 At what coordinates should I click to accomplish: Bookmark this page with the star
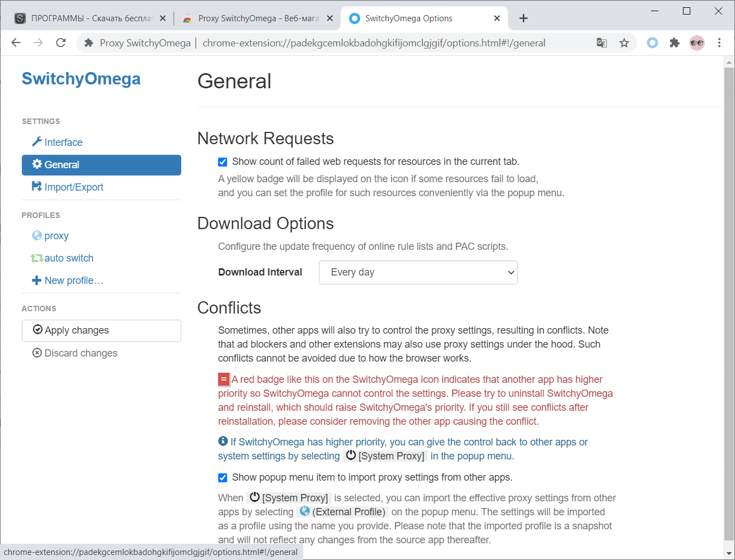pos(624,43)
